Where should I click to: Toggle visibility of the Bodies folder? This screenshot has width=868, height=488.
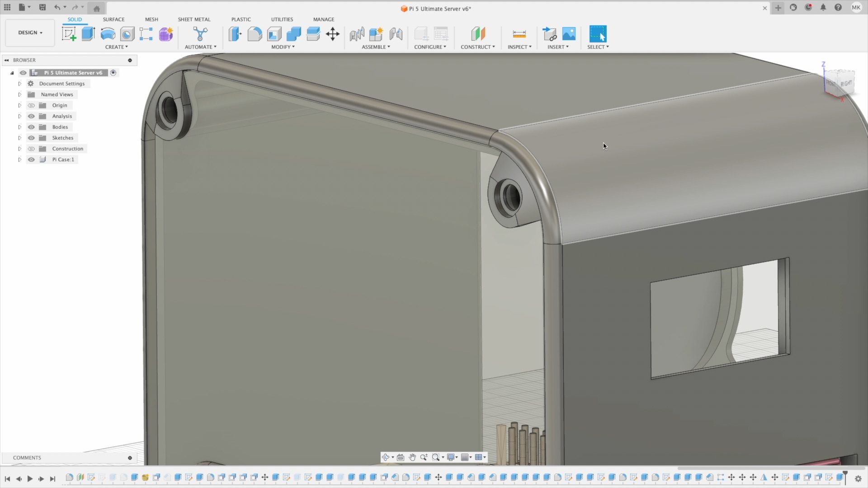tap(31, 127)
